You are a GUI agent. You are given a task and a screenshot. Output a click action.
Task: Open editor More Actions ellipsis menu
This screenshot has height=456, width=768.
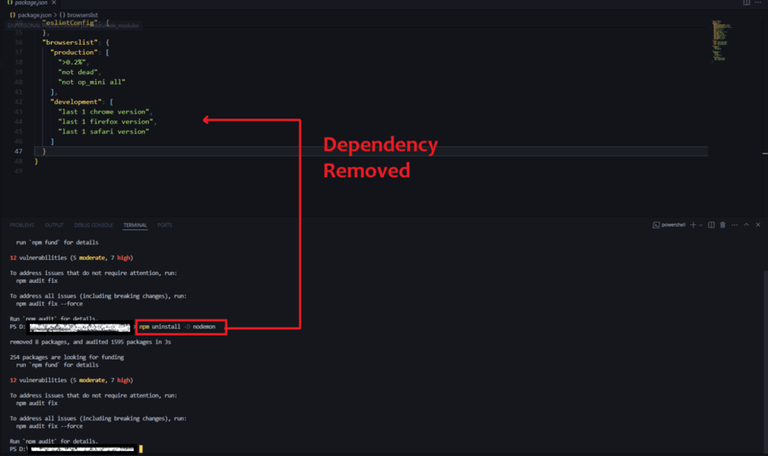pos(759,3)
